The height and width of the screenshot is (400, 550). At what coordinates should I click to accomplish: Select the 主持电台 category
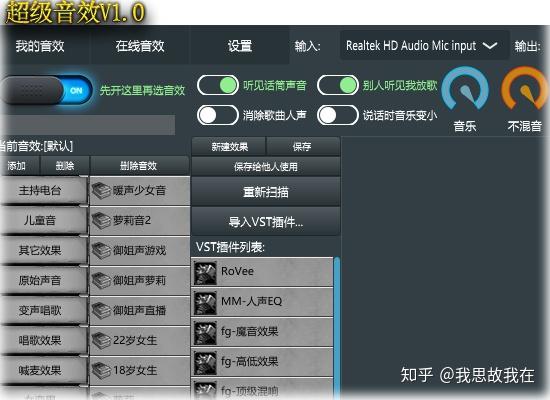[x=40, y=191]
